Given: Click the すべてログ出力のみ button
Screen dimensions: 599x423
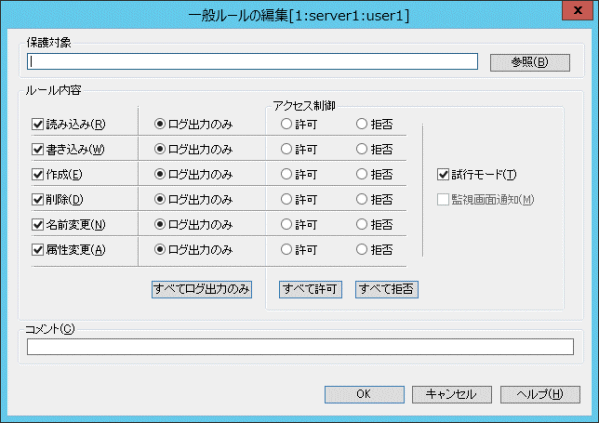Looking at the screenshot, I should 201,289.
